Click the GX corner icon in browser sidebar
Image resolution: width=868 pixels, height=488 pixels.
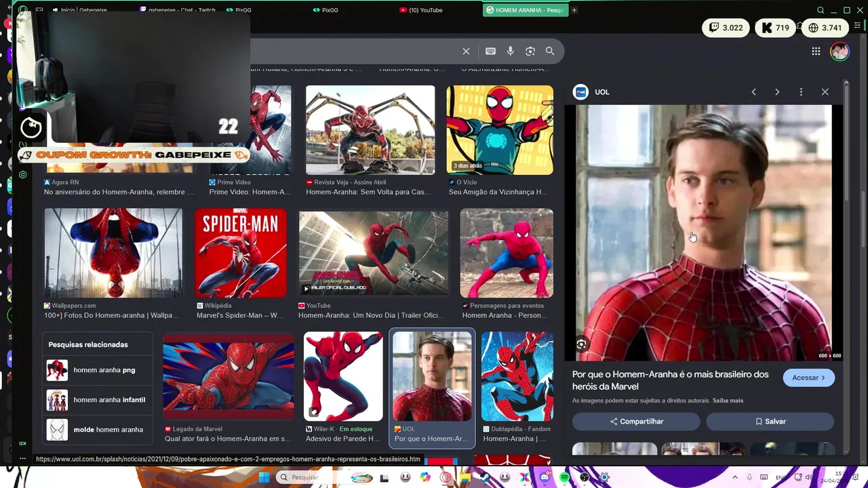[x=22, y=443]
